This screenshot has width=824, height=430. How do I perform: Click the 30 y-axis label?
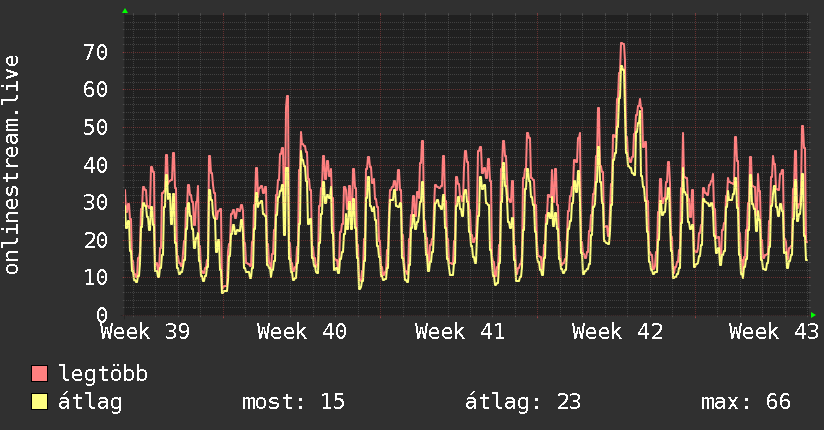96,202
